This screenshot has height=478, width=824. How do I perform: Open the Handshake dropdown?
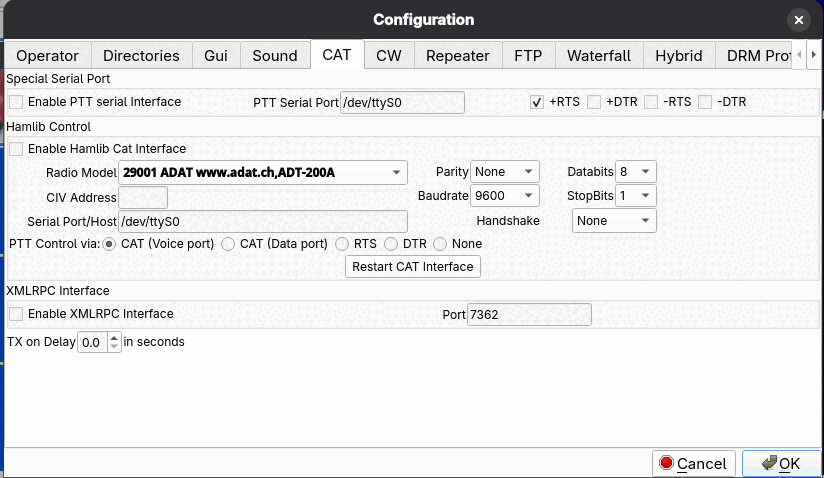pos(614,221)
